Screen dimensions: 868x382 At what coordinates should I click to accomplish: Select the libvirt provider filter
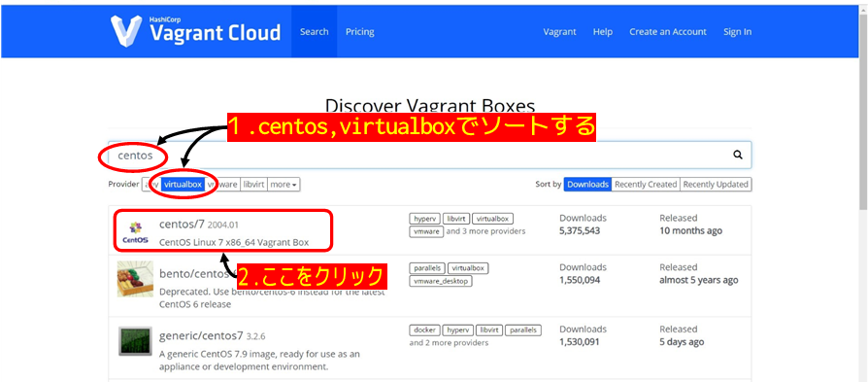[253, 184]
